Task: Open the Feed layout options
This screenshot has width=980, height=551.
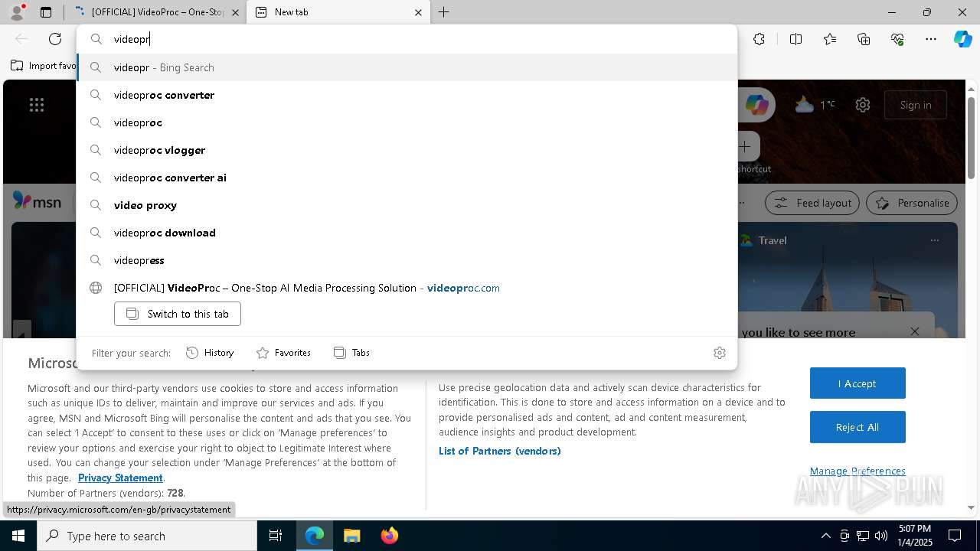Action: (812, 203)
